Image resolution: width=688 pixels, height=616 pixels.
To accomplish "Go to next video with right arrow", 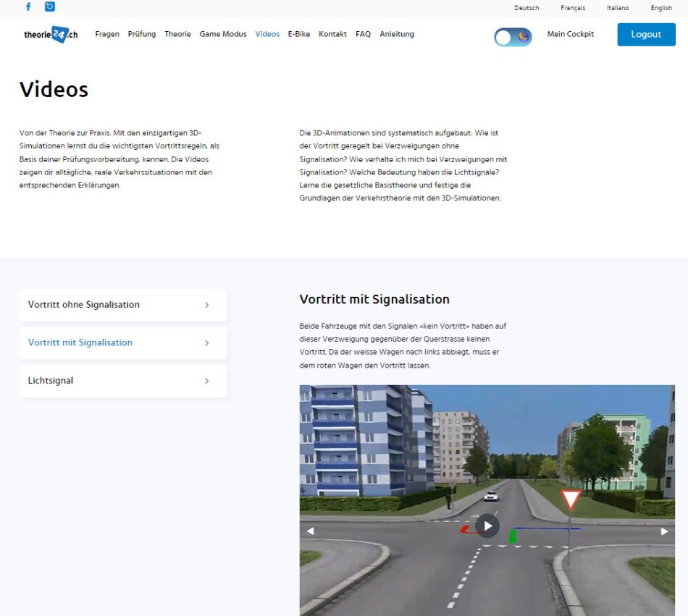I will click(664, 531).
